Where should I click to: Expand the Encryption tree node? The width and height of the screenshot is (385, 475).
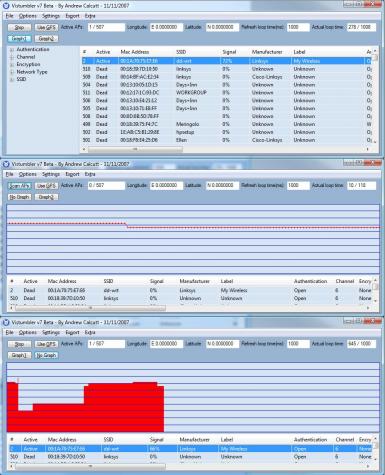(12, 65)
